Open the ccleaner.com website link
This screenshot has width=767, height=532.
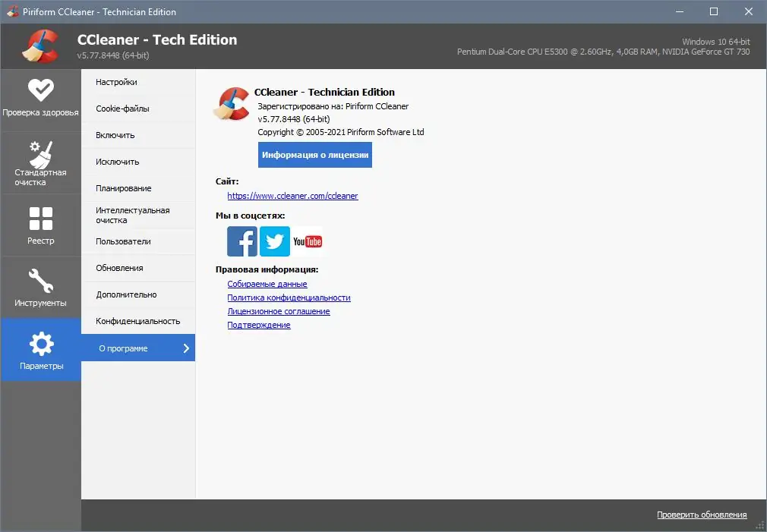tap(292, 195)
